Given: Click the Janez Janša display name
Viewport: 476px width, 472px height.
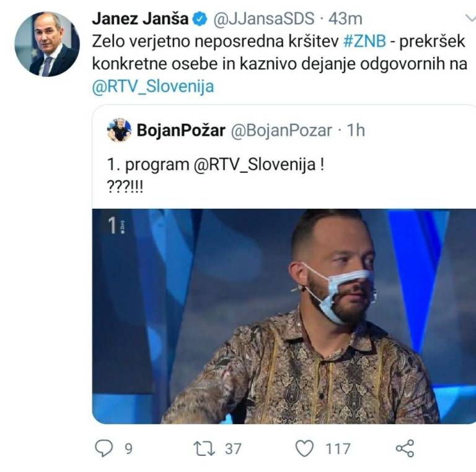Looking at the screenshot, I should [x=140, y=19].
